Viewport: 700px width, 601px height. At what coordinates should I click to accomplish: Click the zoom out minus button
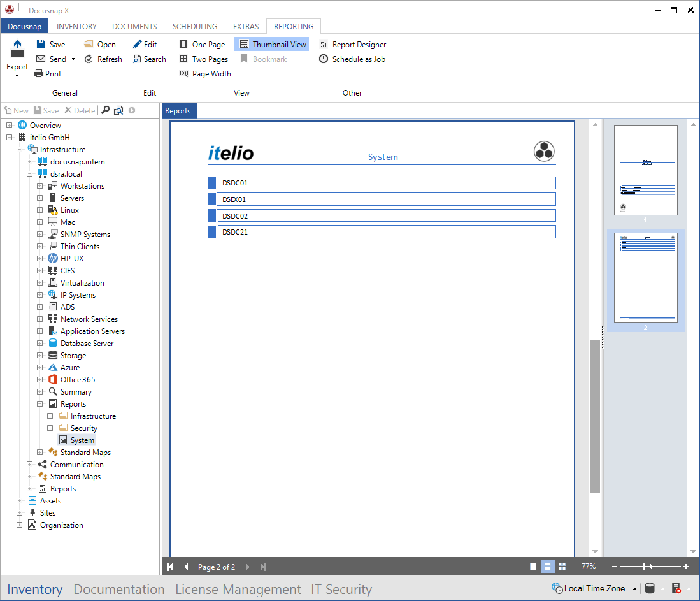click(x=614, y=567)
